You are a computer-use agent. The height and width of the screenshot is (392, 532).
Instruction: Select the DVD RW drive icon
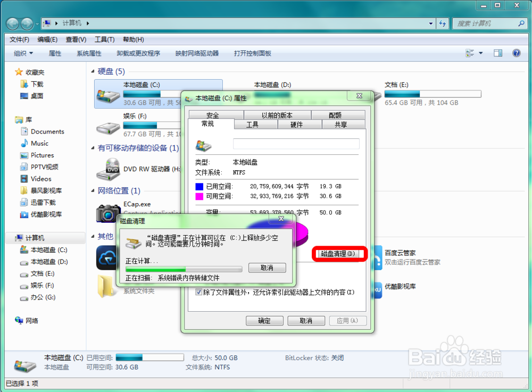click(x=108, y=169)
